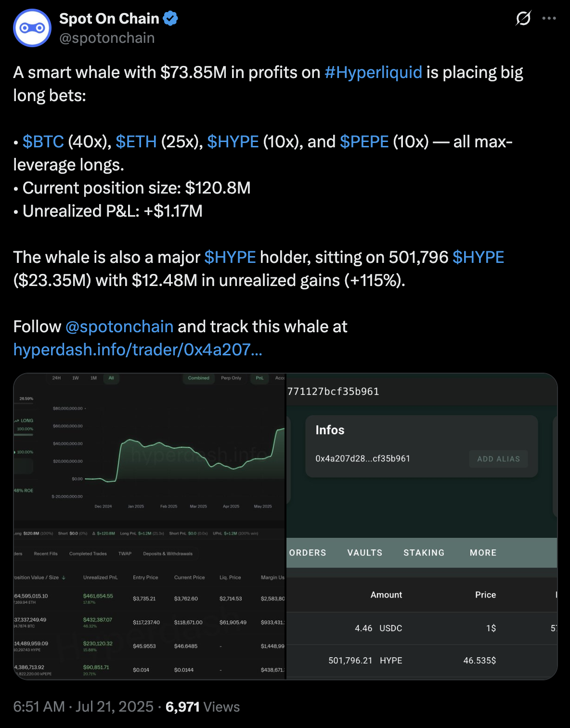
Task: Click the 6,971 Views count
Action: (x=203, y=707)
